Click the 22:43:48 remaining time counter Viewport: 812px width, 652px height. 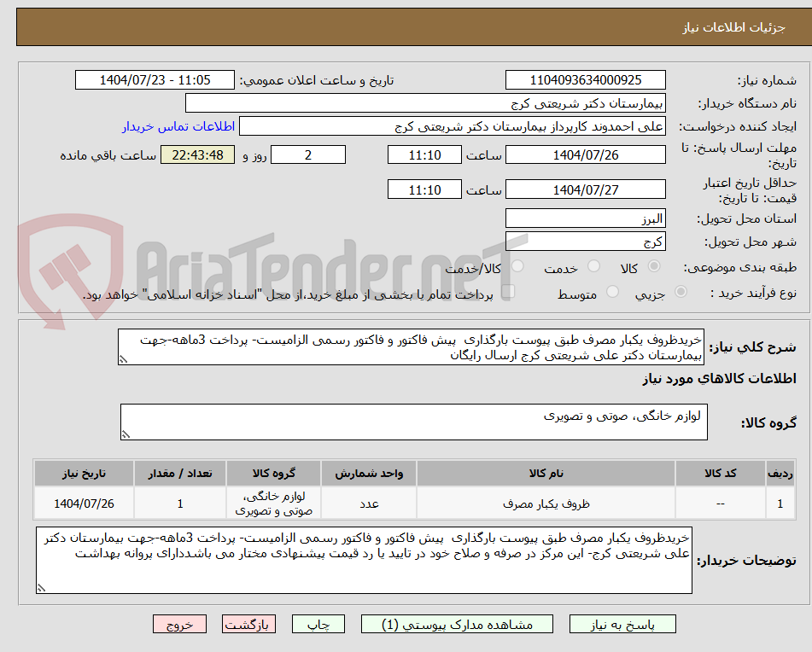pos(197,156)
